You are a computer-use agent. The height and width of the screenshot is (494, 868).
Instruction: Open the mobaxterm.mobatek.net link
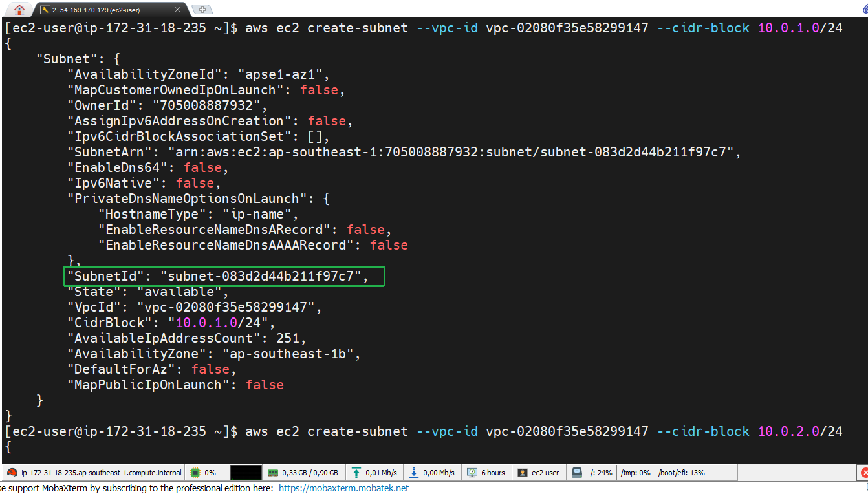343,488
